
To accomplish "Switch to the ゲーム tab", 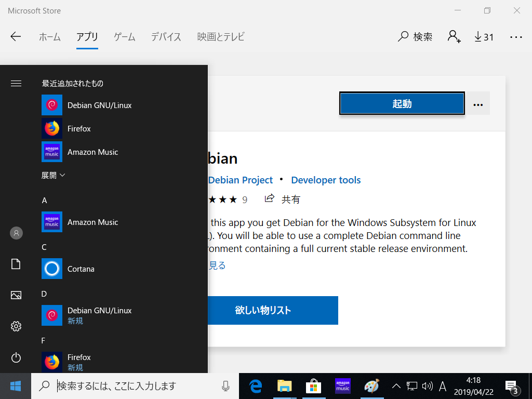I will pos(125,37).
